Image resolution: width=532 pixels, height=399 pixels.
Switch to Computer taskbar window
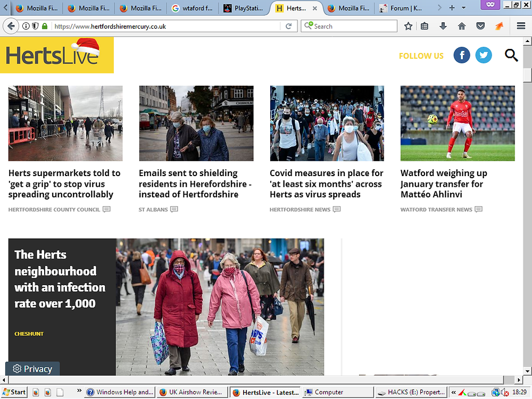click(x=338, y=392)
